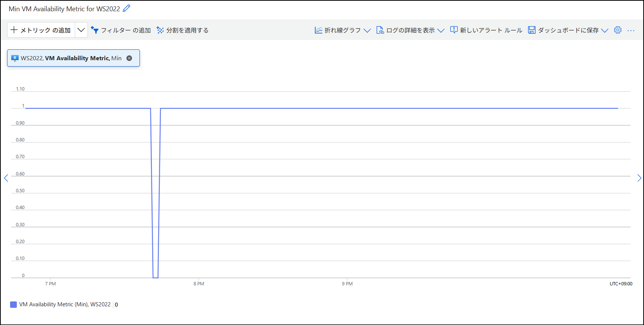
Task: Expand the add metric dropdown arrow
Action: [81, 30]
